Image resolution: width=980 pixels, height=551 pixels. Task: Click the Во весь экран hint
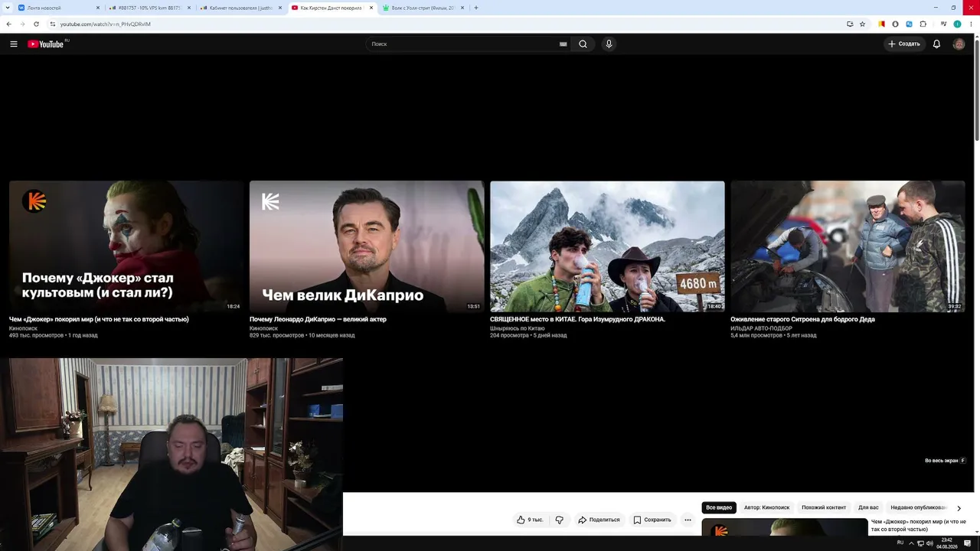946,461
